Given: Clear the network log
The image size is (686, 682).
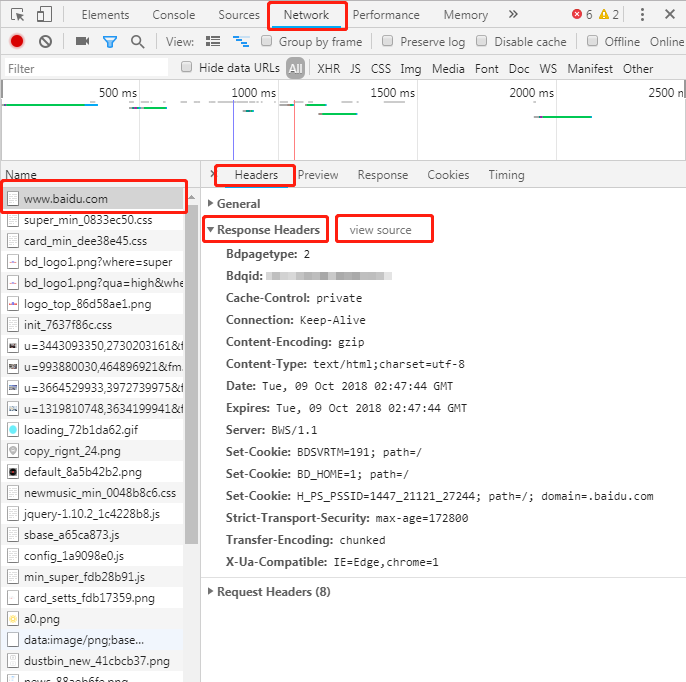Looking at the screenshot, I should [45, 42].
